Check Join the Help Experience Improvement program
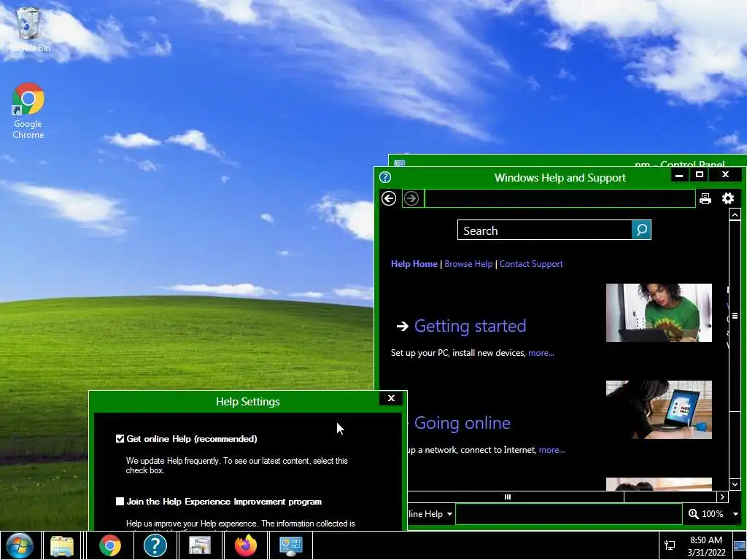 [120, 502]
